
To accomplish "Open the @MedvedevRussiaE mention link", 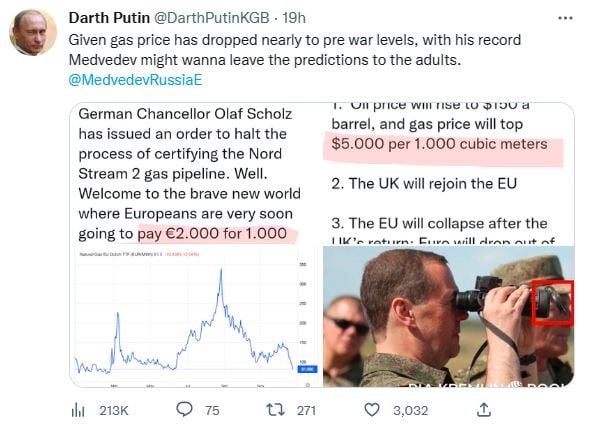I will (x=135, y=80).
